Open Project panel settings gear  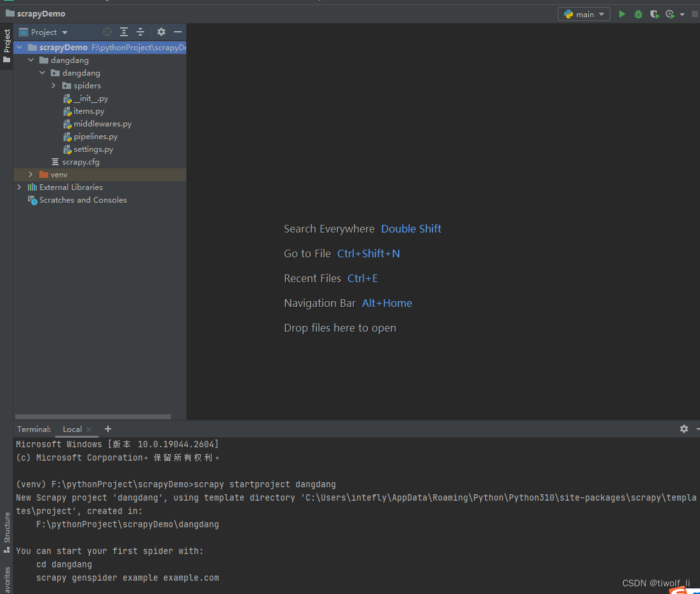(161, 32)
